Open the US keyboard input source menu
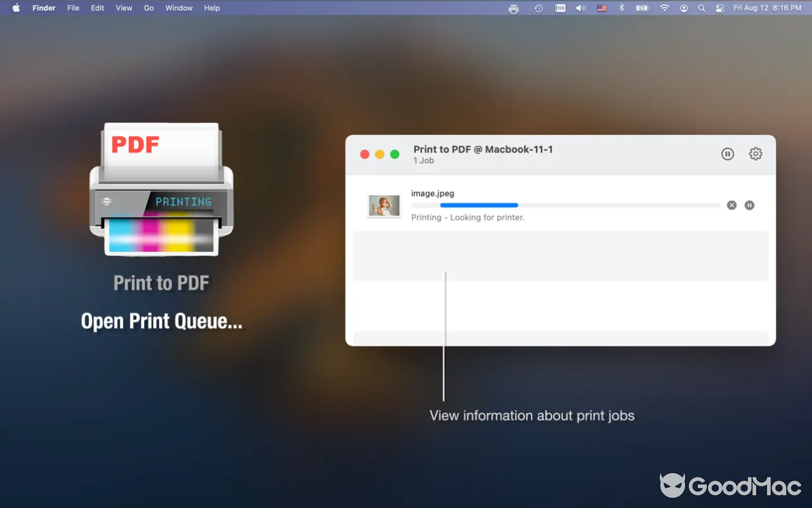Image resolution: width=812 pixels, height=508 pixels. click(x=601, y=8)
